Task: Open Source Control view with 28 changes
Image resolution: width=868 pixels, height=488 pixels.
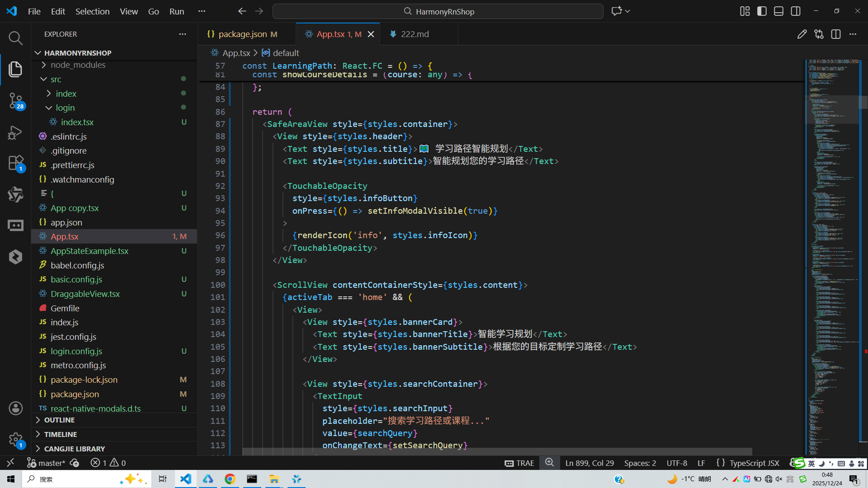Action: click(x=15, y=100)
